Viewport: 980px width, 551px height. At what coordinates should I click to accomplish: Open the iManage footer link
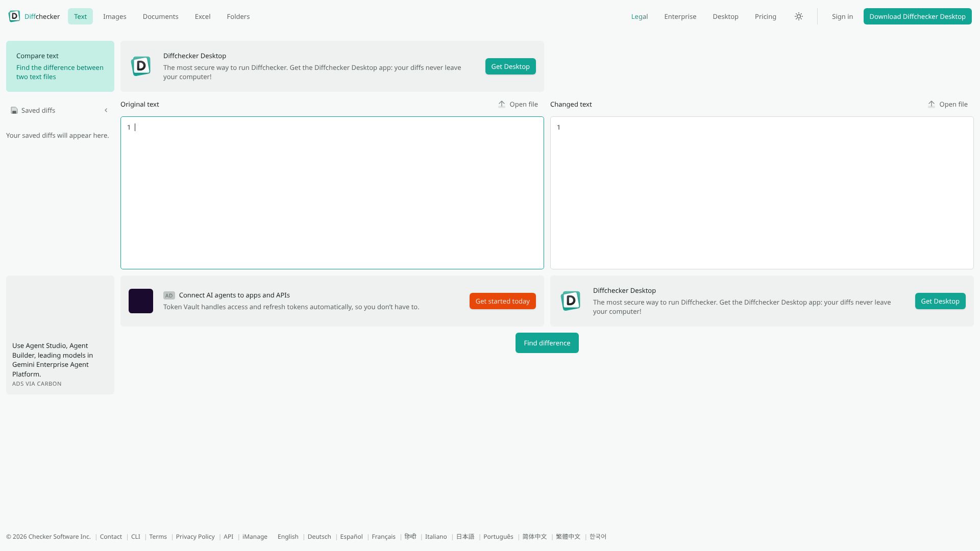[255, 537]
